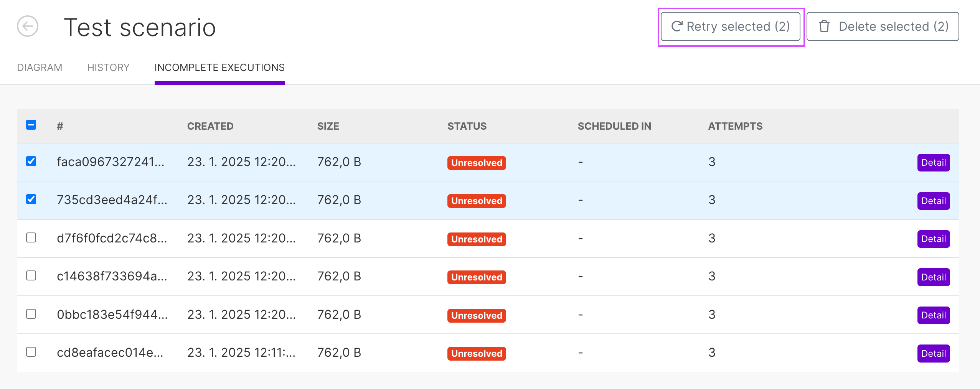This screenshot has width=980, height=389.
Task: Click the # column header
Action: 60,126
